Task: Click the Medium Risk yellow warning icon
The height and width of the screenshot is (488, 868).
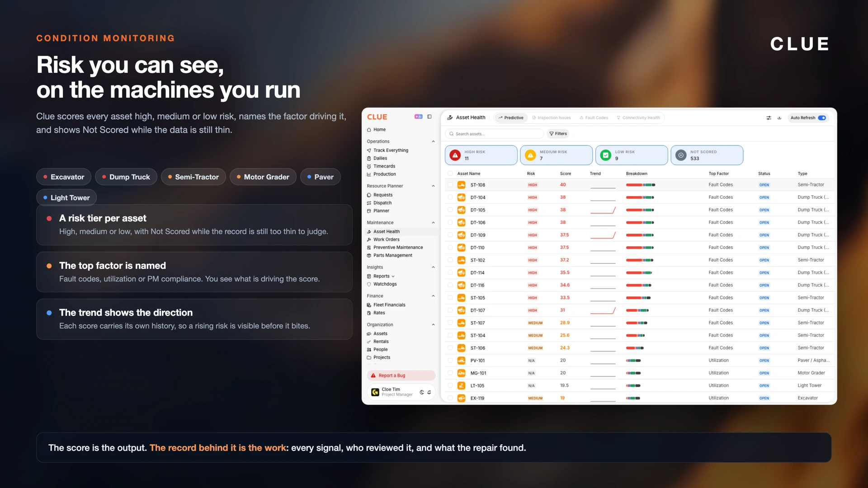Action: coord(530,155)
